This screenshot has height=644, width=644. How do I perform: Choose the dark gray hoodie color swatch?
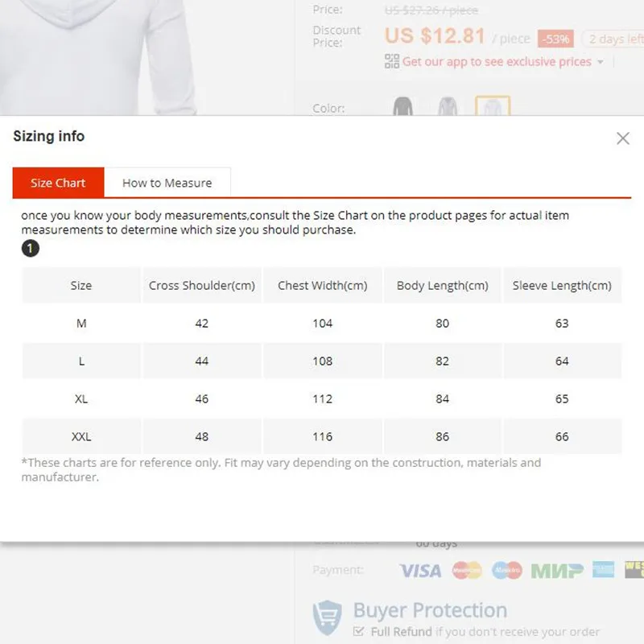click(402, 107)
